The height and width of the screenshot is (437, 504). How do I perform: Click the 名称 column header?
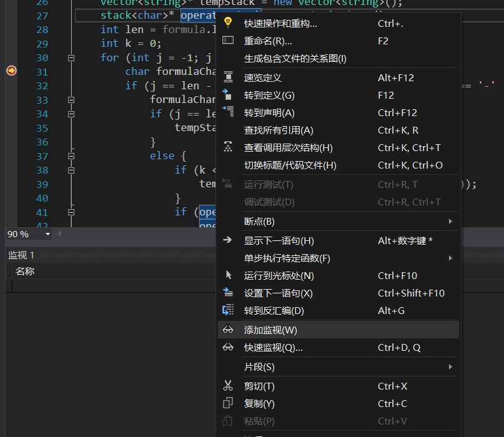point(25,272)
